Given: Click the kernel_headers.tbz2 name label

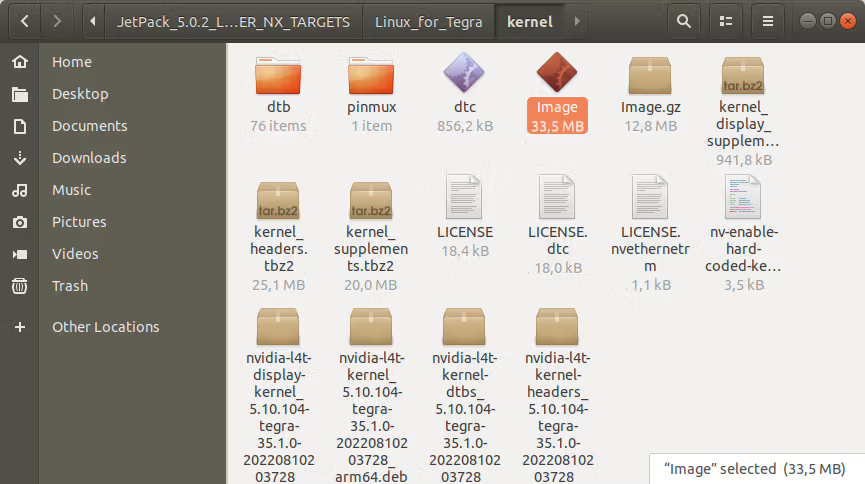Looking at the screenshot, I should pyautogui.click(x=279, y=249).
